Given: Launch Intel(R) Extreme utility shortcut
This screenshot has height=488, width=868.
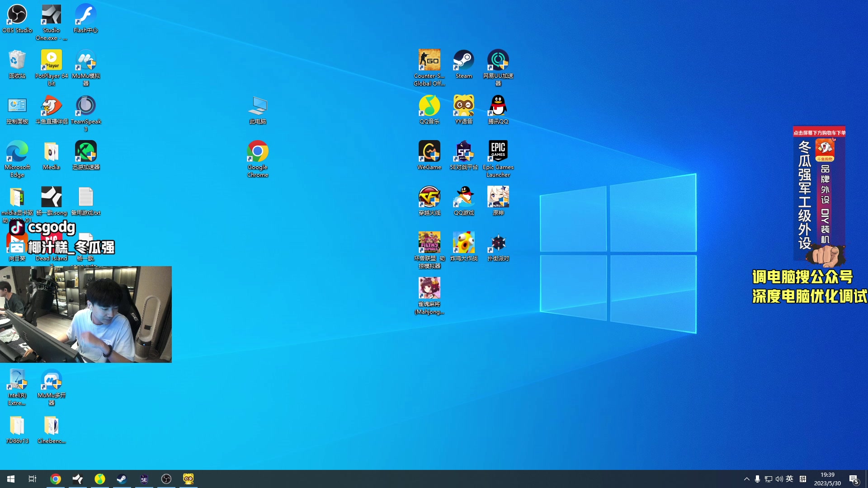Looking at the screenshot, I should (x=17, y=387).
